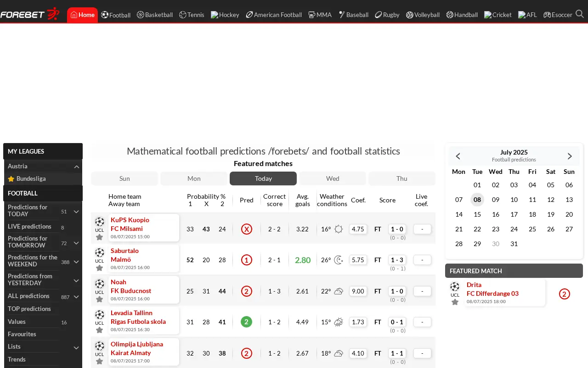Image resolution: width=588 pixels, height=368 pixels.
Task: Select July 15 in the calendar
Action: point(477,214)
